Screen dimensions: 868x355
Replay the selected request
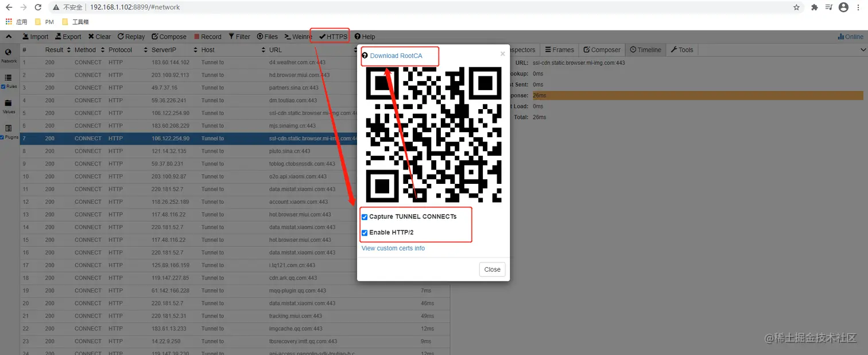pyautogui.click(x=131, y=36)
